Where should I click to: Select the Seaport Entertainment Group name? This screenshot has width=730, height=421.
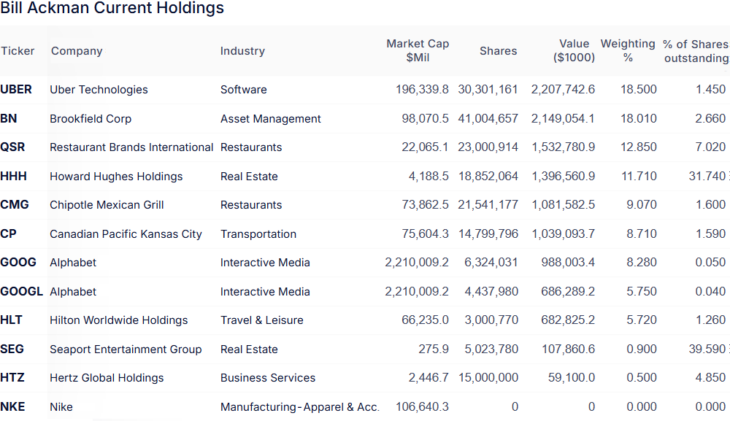pos(126,349)
